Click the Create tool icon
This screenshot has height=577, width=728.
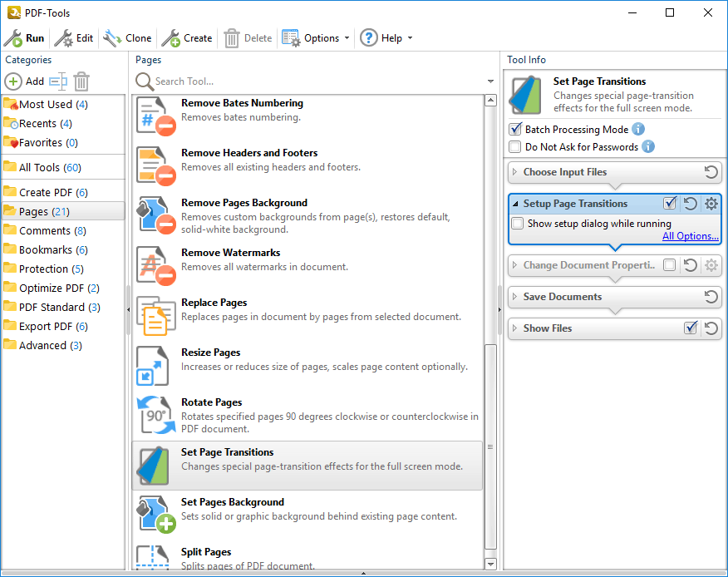click(x=170, y=38)
